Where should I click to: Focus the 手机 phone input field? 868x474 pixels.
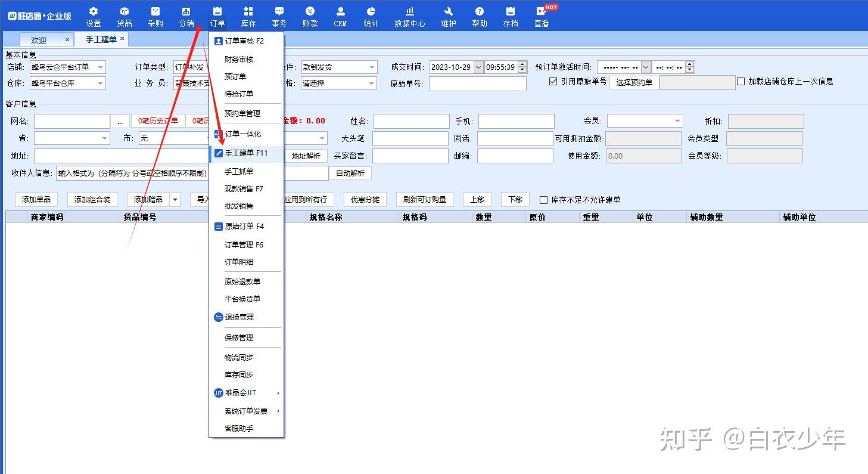(x=516, y=121)
